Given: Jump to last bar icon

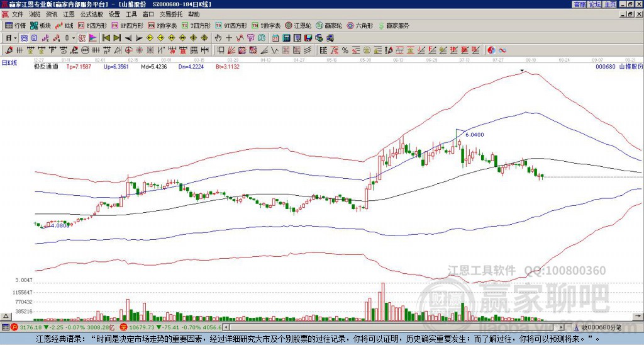Looking at the screenshot, I should [x=117, y=38].
